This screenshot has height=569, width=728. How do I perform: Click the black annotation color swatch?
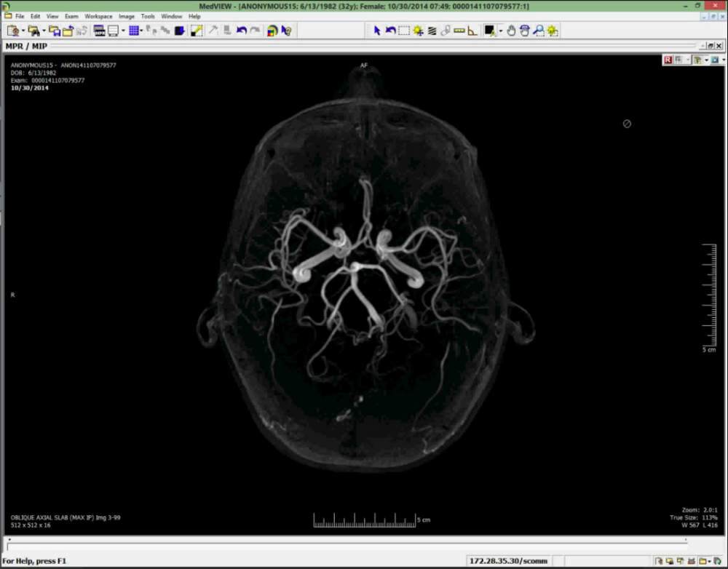coord(490,31)
